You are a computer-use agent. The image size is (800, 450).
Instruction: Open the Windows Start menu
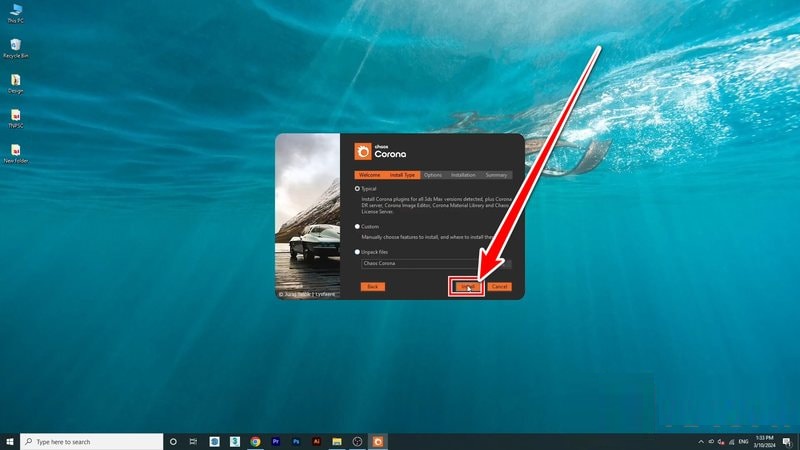[10, 442]
